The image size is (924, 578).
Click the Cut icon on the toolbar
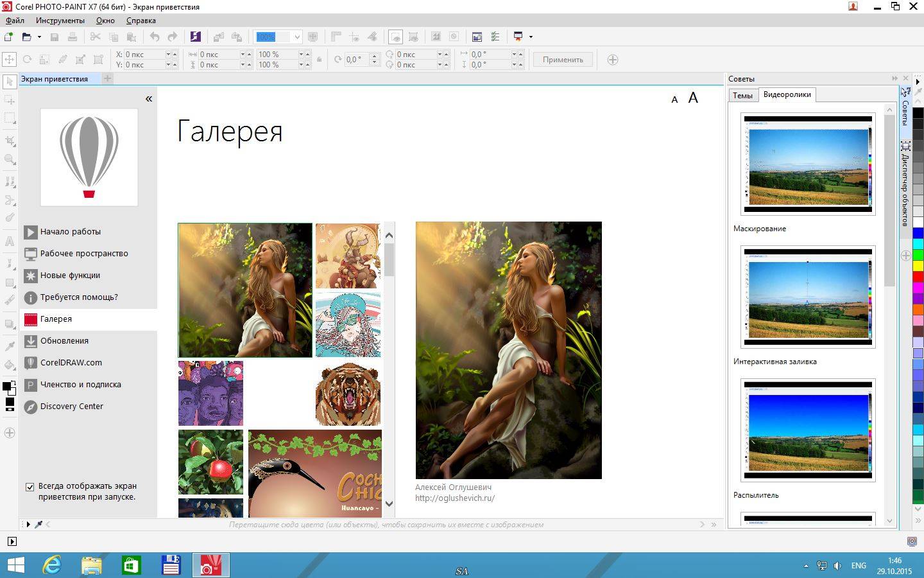pos(95,36)
